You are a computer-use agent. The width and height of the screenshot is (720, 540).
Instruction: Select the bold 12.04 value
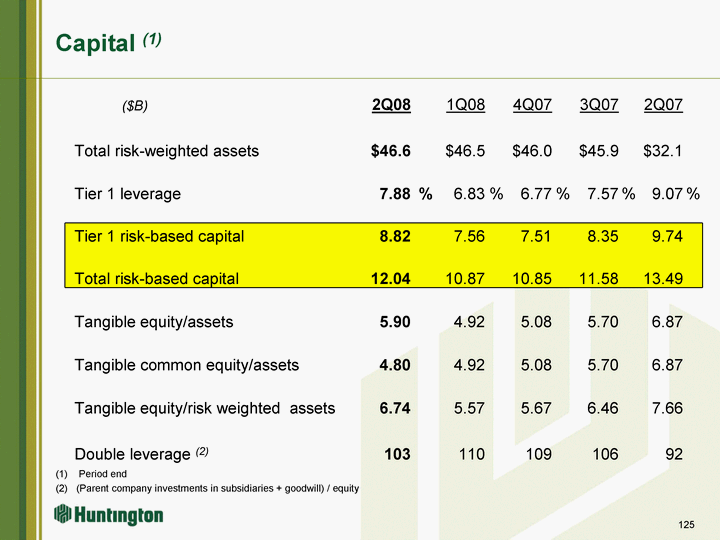[391, 279]
